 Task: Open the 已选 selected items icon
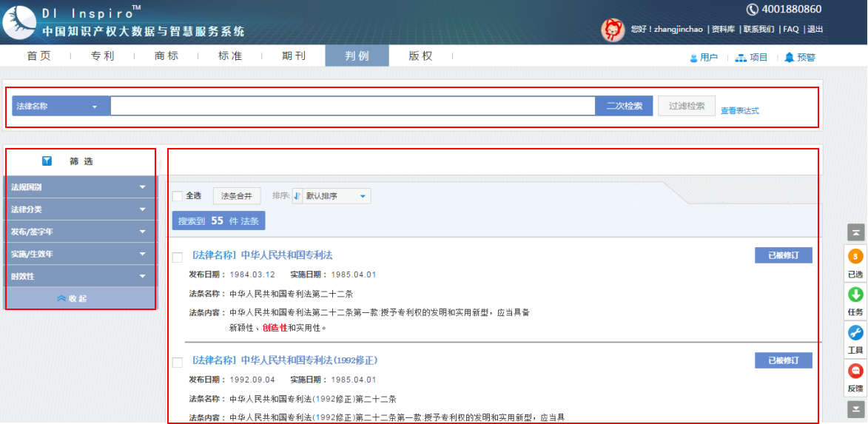[855, 257]
